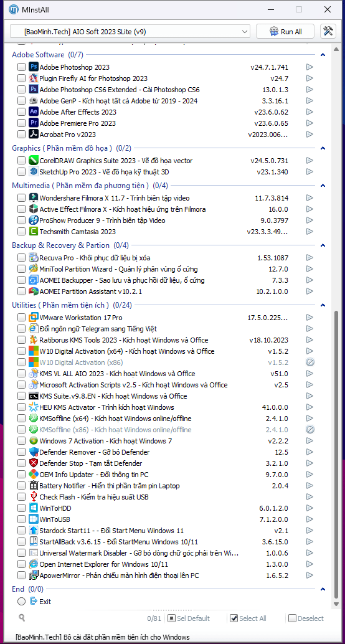The image size is (345, 644).
Task: Click the vertical scrollbar thumb
Action: click(337, 453)
